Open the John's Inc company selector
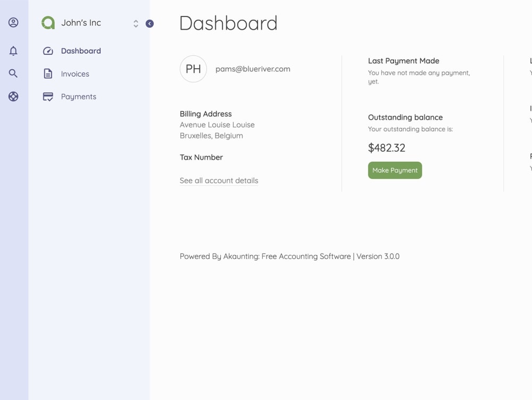The height and width of the screenshot is (400, 532). pos(81,23)
